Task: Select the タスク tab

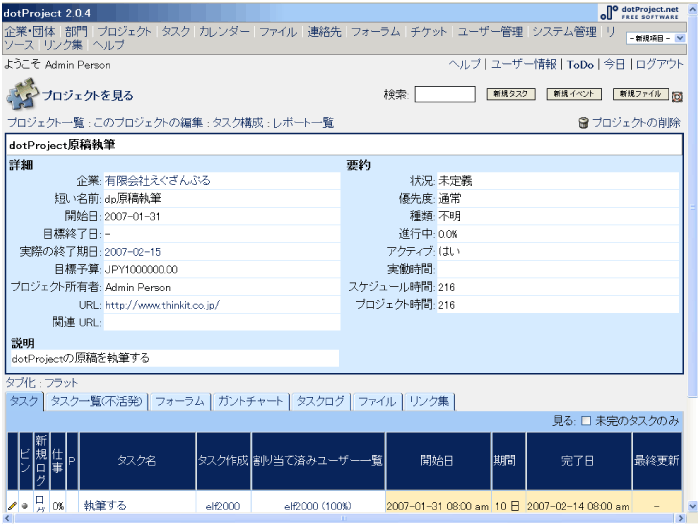Action: (x=24, y=401)
